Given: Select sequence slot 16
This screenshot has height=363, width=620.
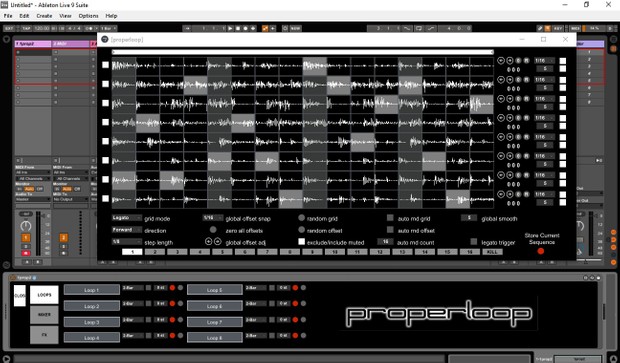Looking at the screenshot, I should pos(470,252).
